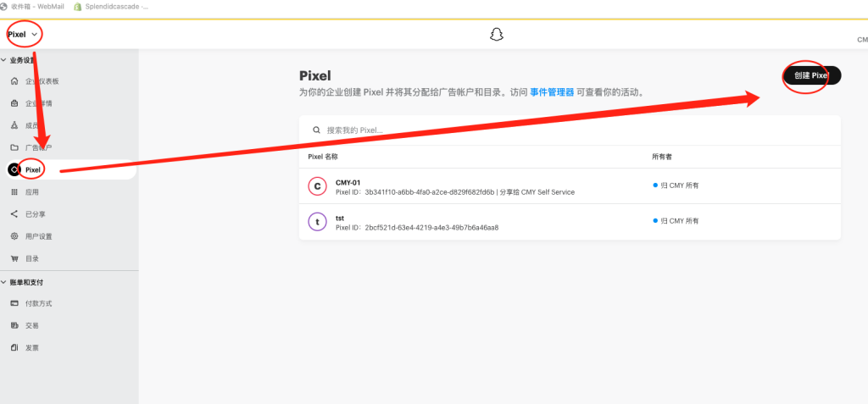Click the Pixel icon in the sidebar
This screenshot has width=868, height=404.
14,170
